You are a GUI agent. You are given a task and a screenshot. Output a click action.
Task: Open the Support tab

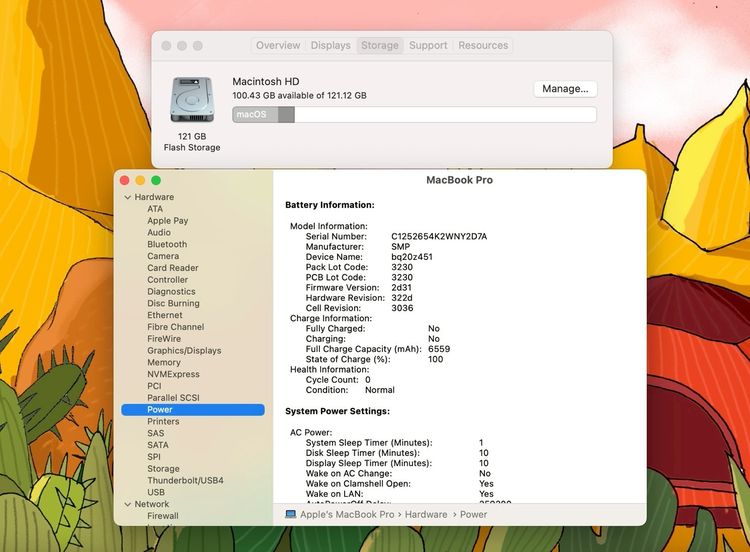(x=428, y=45)
